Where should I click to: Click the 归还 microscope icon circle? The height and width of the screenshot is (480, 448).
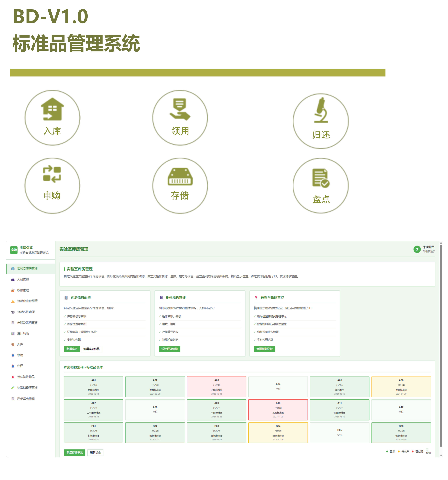pyautogui.click(x=321, y=121)
